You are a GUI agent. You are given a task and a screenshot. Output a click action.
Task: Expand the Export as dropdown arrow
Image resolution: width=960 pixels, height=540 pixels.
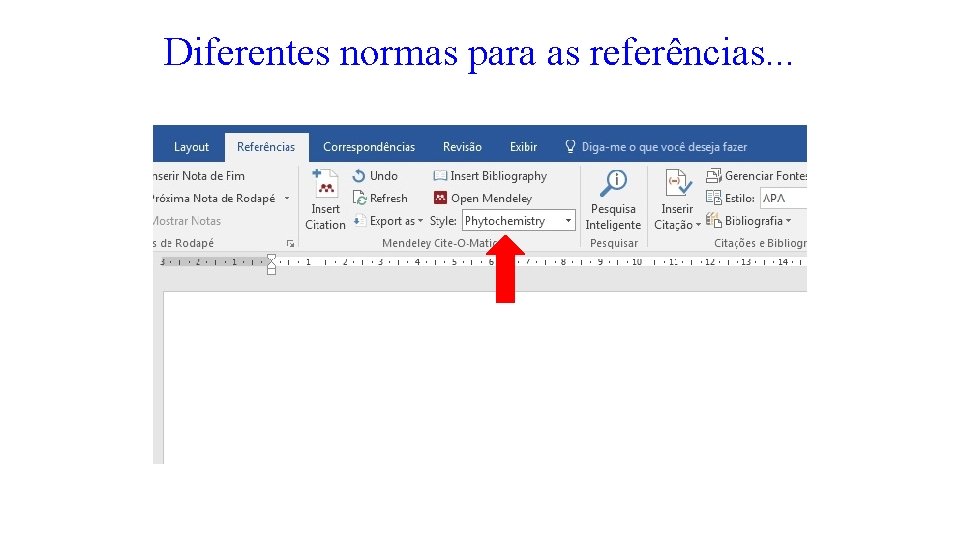[421, 221]
